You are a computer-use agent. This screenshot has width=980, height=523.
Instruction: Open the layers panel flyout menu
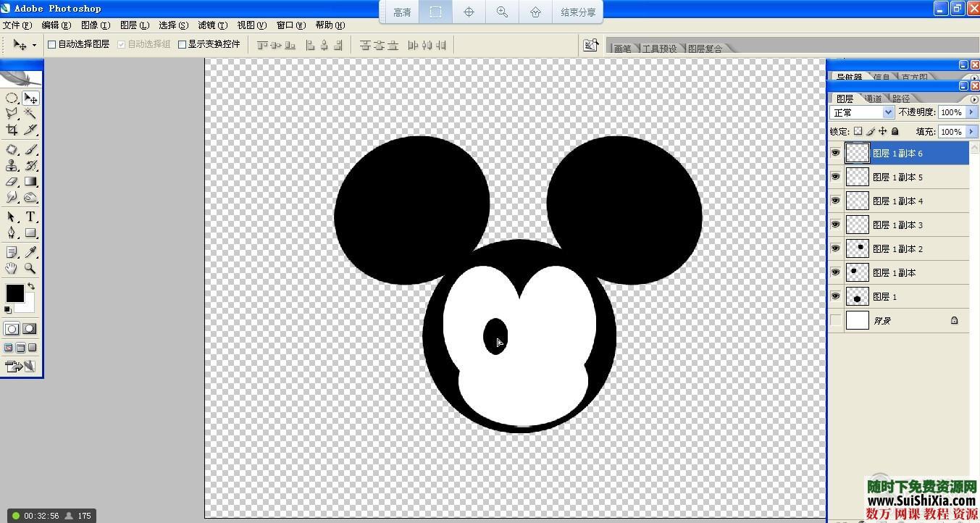pyautogui.click(x=973, y=99)
